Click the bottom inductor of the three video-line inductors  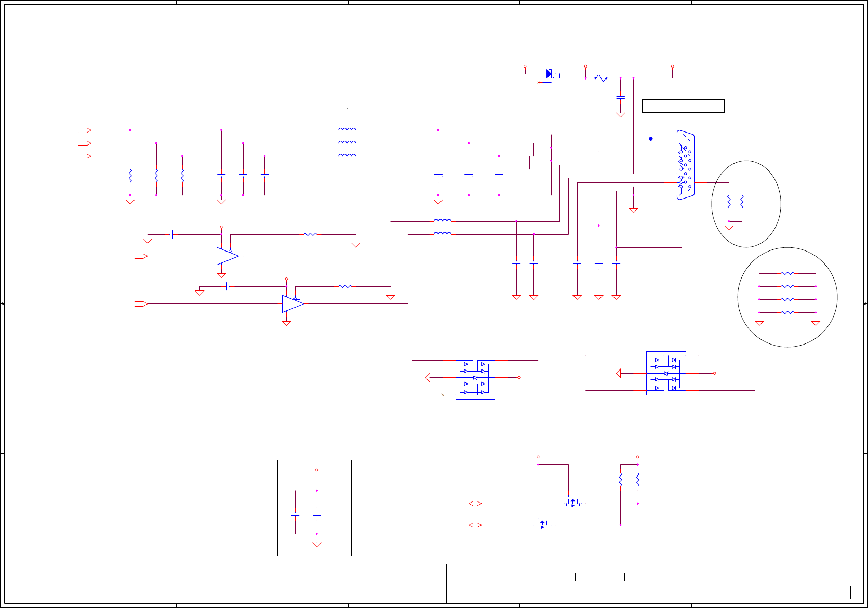click(347, 155)
